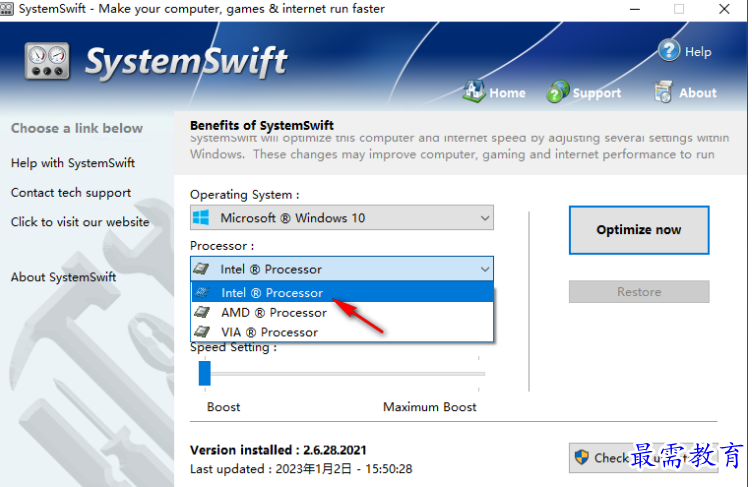Click the Optimize now button
The width and height of the screenshot is (752, 487).
(x=639, y=230)
